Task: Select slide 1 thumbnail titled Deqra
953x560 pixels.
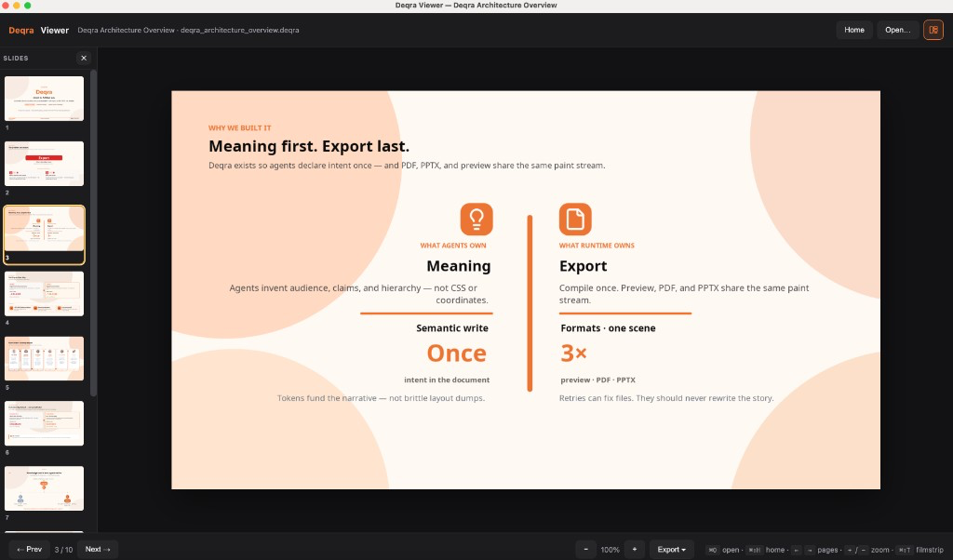Action: (x=45, y=99)
